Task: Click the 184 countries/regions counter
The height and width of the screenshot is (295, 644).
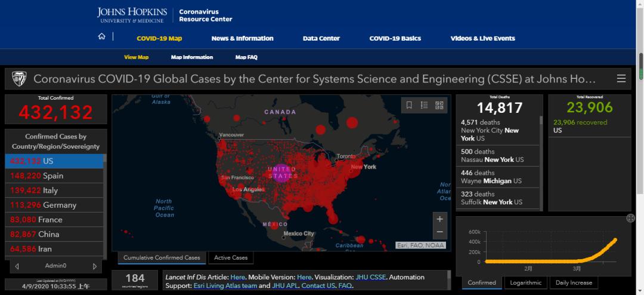Action: click(x=135, y=280)
